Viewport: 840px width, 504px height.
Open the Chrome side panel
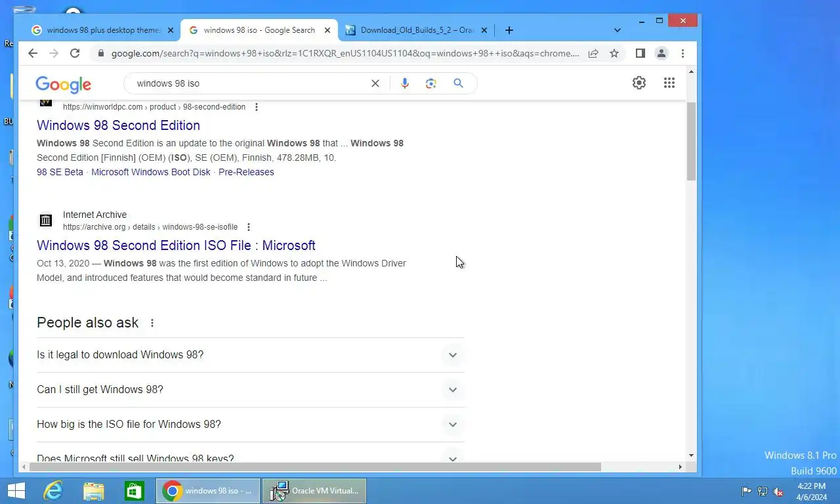(640, 54)
